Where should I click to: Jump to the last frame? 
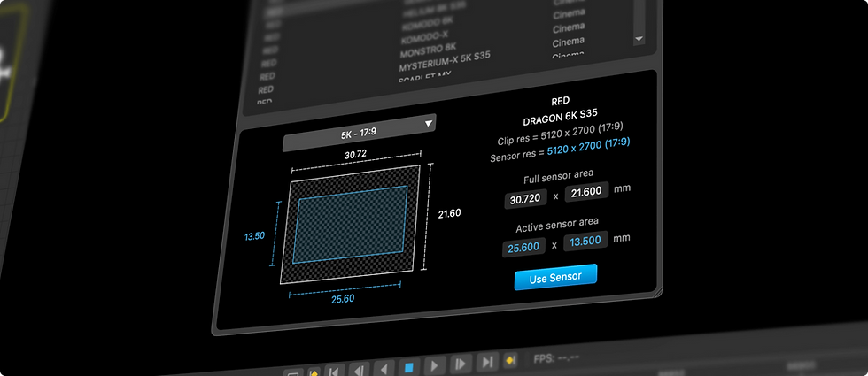[x=487, y=362]
